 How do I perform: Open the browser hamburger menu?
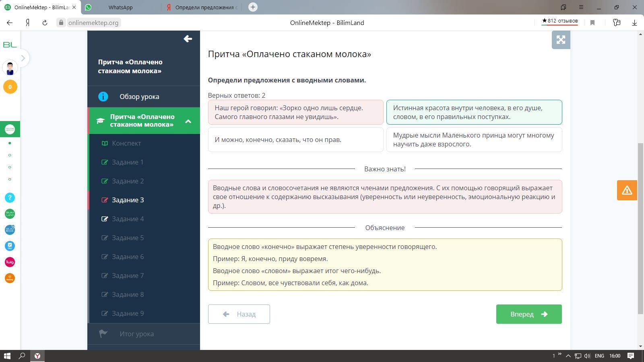click(581, 7)
